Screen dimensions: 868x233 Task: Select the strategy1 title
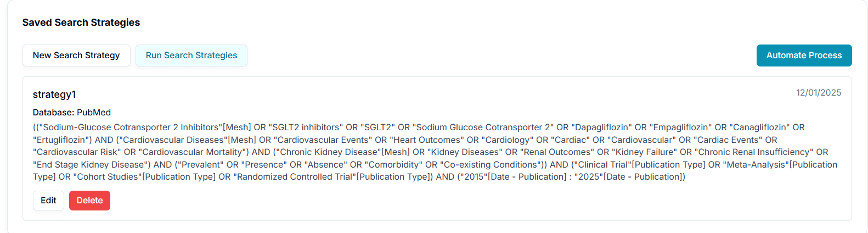coord(54,95)
